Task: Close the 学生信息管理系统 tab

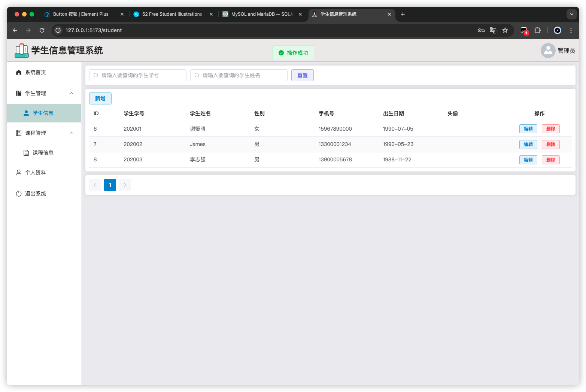Action: point(389,14)
